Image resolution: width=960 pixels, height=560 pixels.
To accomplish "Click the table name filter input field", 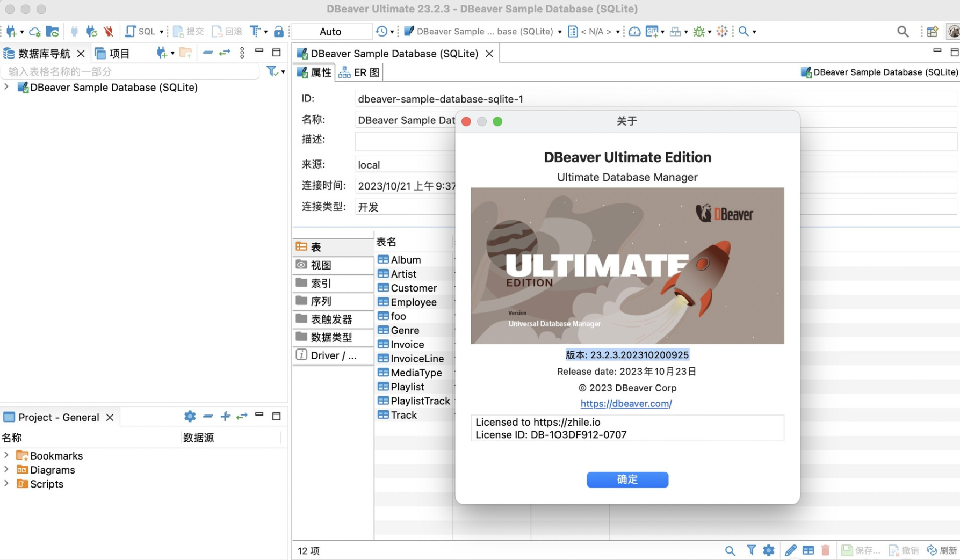I will [x=131, y=71].
